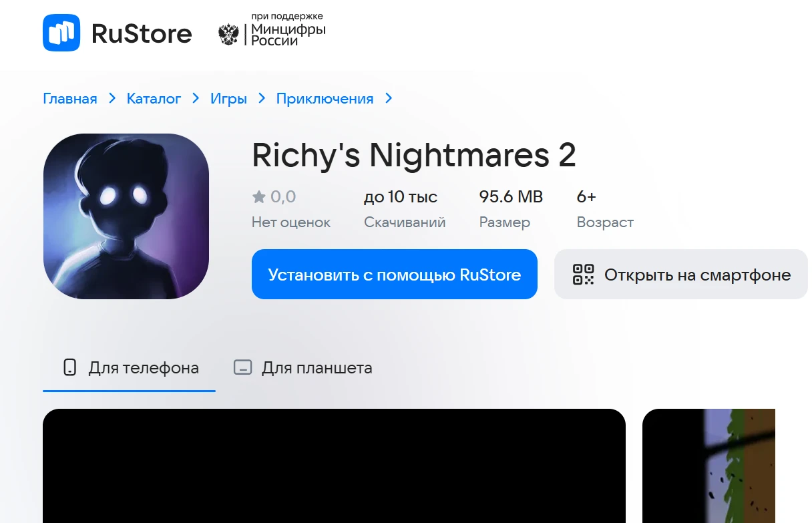Open the Приключения category link

pyautogui.click(x=325, y=99)
